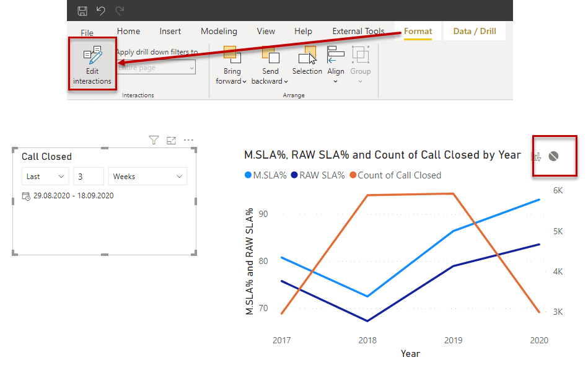
Task: Click the calendar icon beside date range
Action: pyautogui.click(x=26, y=196)
